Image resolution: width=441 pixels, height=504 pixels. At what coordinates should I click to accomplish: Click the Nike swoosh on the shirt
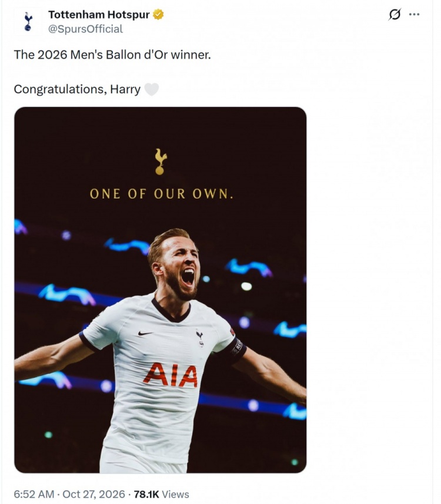[x=145, y=333]
